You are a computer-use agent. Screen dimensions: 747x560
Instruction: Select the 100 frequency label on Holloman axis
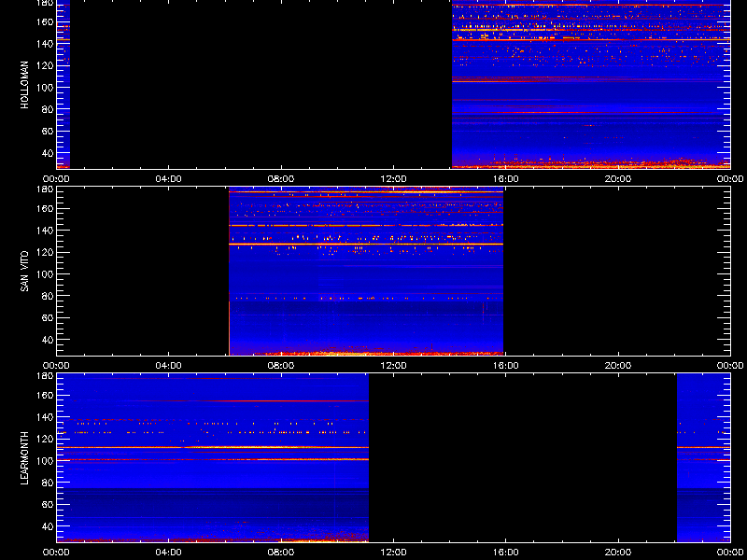pos(46,88)
